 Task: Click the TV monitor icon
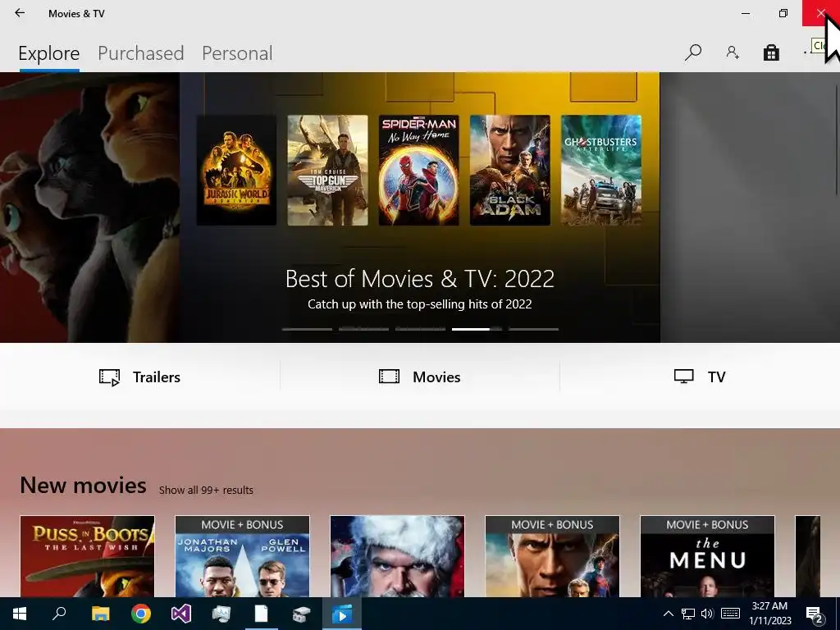(683, 377)
